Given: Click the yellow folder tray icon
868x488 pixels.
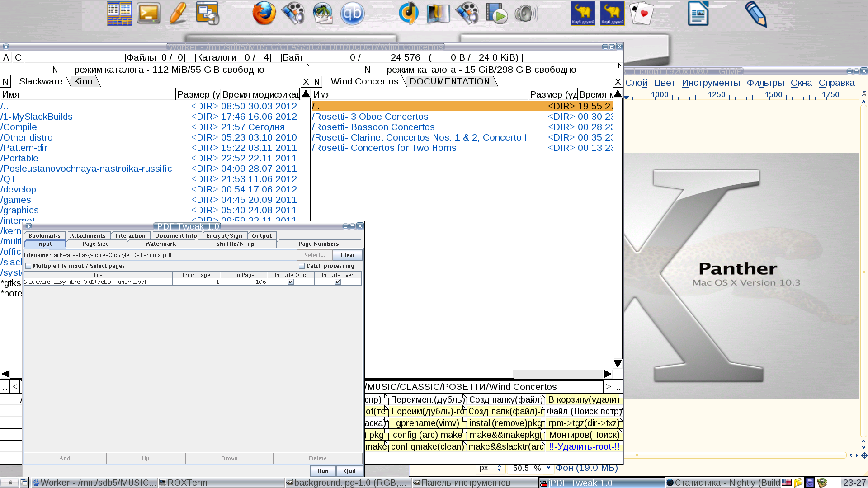Looking at the screenshot, I should click(798, 483).
